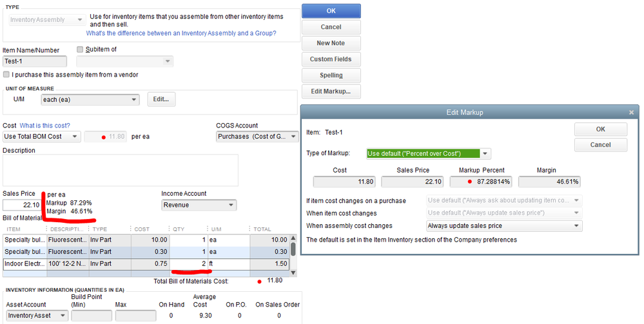Viewport: 644px width, 324px height.
Task: Click the ft unit of measure cell
Action: click(x=229, y=263)
